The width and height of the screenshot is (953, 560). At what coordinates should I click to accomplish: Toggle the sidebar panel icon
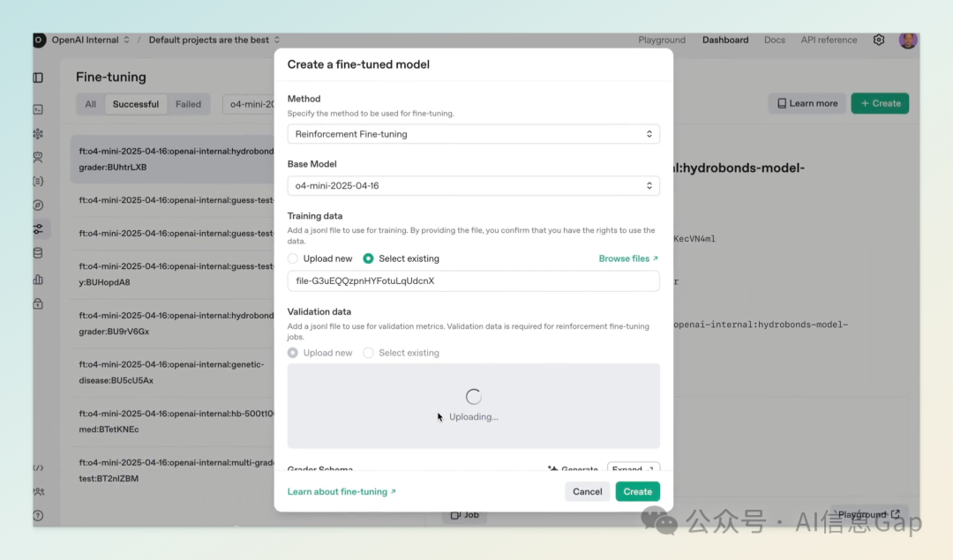point(38,78)
